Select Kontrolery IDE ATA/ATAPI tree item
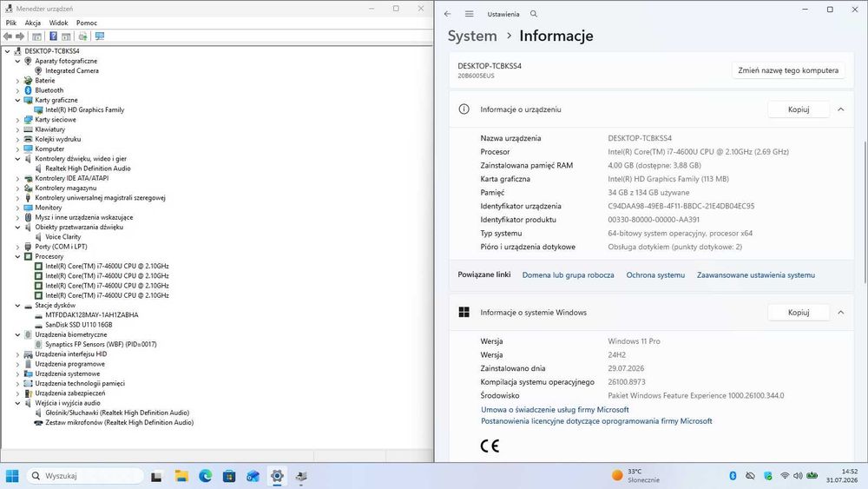 (x=71, y=178)
